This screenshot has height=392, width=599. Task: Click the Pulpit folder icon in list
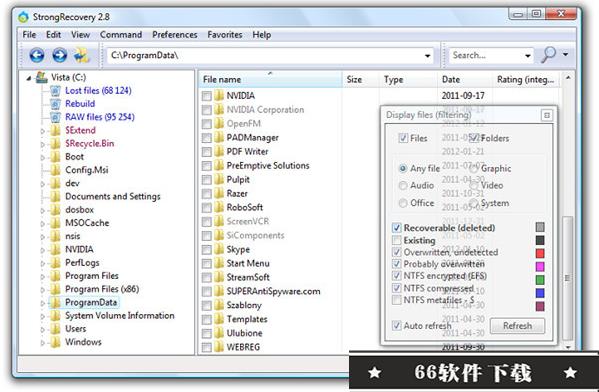point(219,180)
